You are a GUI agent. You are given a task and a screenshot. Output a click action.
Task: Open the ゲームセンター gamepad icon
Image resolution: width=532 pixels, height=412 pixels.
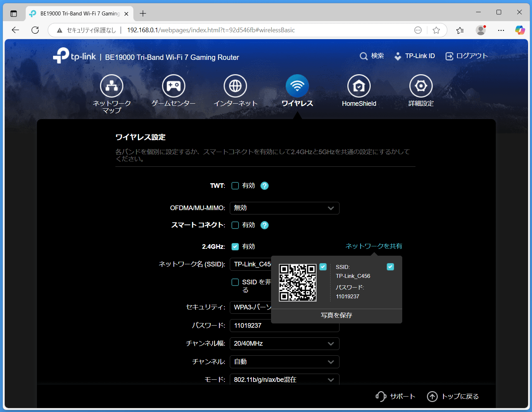(174, 86)
